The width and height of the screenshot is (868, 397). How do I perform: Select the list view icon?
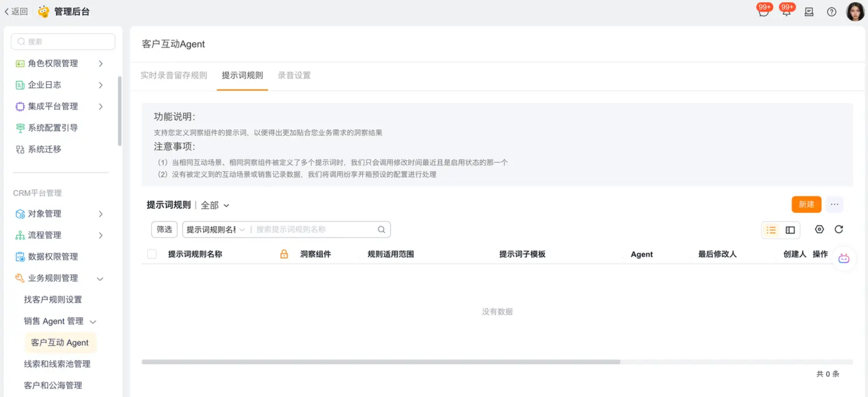click(x=771, y=230)
